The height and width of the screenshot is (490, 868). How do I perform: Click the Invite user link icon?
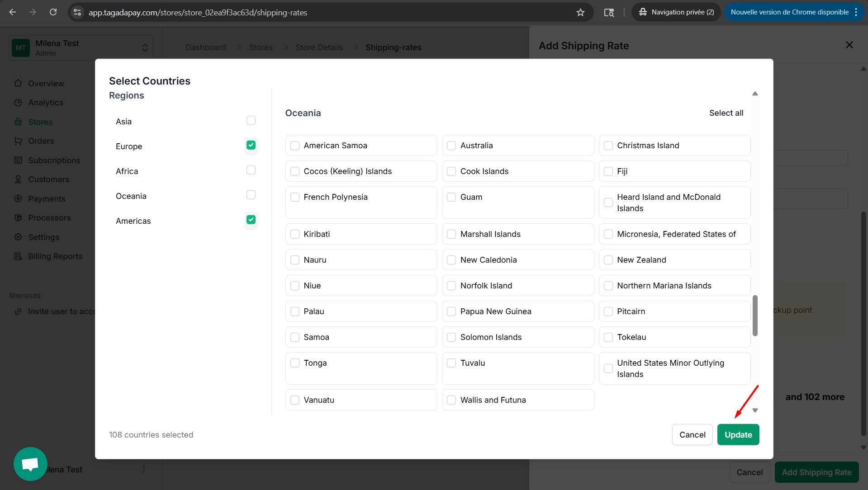click(x=18, y=311)
